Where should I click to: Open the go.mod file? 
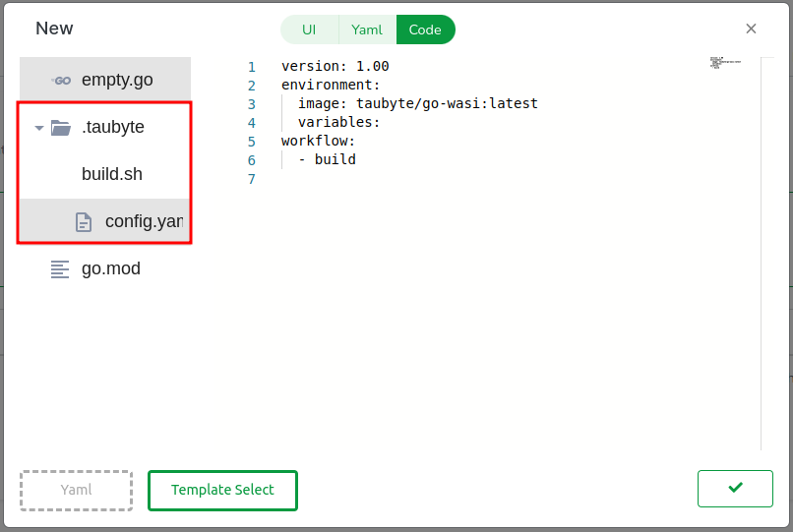(x=111, y=268)
